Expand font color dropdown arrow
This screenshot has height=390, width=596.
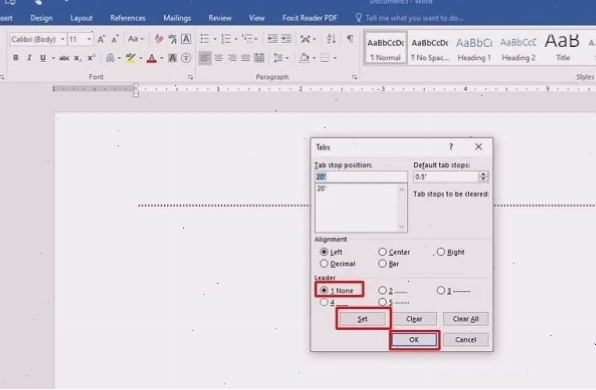[162, 58]
